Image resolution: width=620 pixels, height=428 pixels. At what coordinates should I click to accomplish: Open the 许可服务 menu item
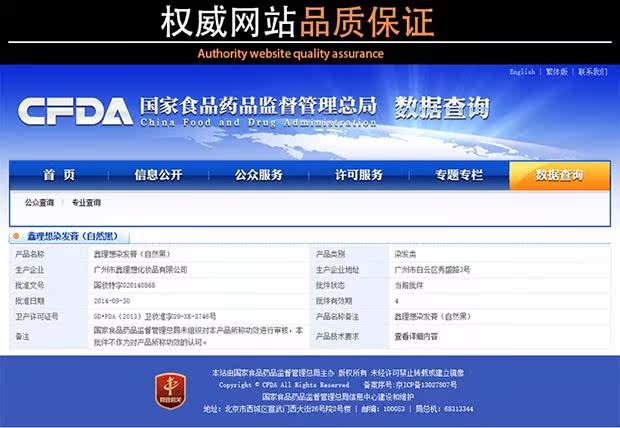click(359, 175)
